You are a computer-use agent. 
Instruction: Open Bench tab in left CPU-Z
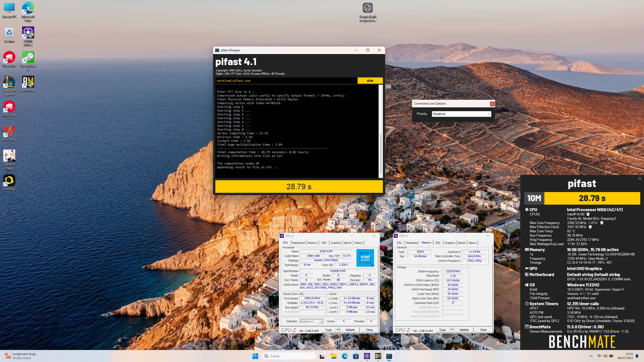[x=348, y=243]
